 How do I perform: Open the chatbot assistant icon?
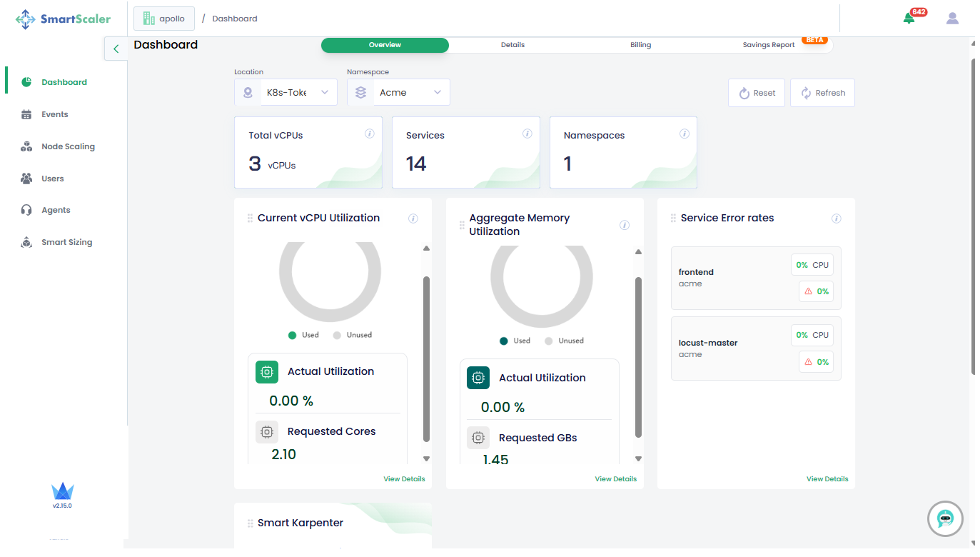[x=945, y=519]
